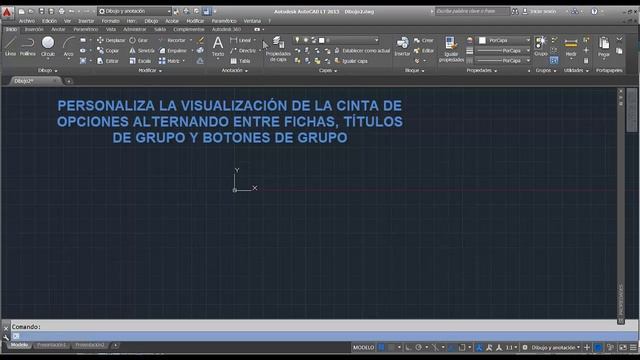Open Propiedades de capa

click(x=278, y=49)
